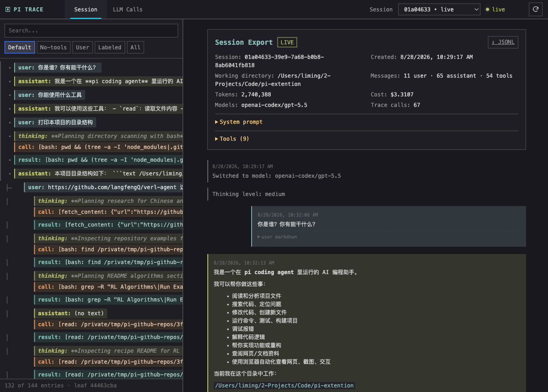Toggle the All filter

coord(136,47)
